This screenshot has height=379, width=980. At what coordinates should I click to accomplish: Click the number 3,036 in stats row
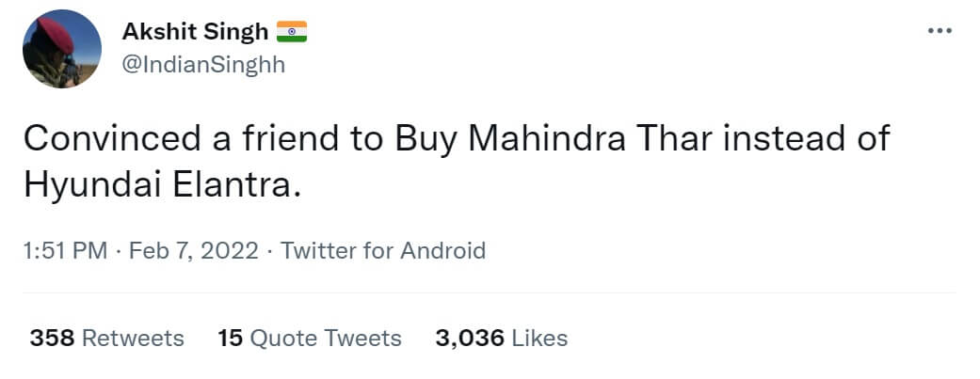pos(469,338)
